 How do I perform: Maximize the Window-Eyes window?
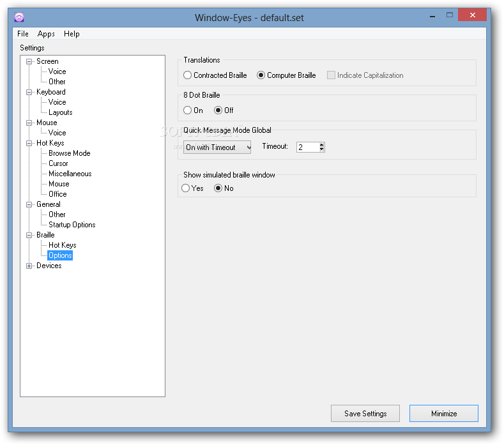[x=449, y=15]
